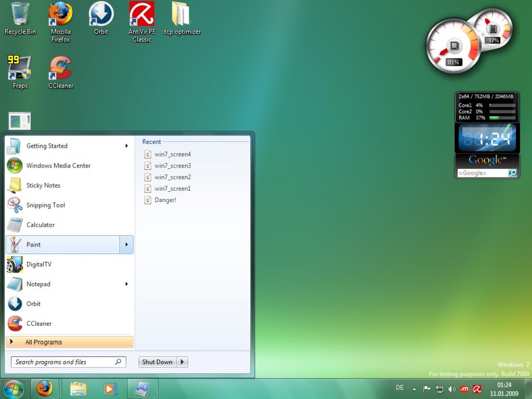Open recent file win7_screen4

[x=167, y=154]
